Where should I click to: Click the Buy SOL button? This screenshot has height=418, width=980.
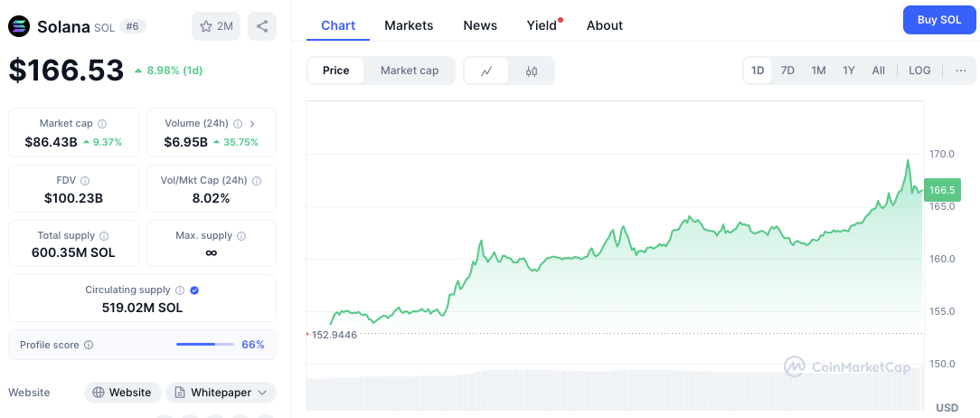point(939,20)
